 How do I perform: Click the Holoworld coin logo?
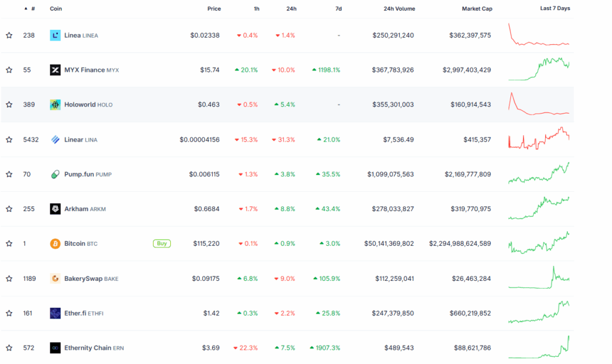55,105
